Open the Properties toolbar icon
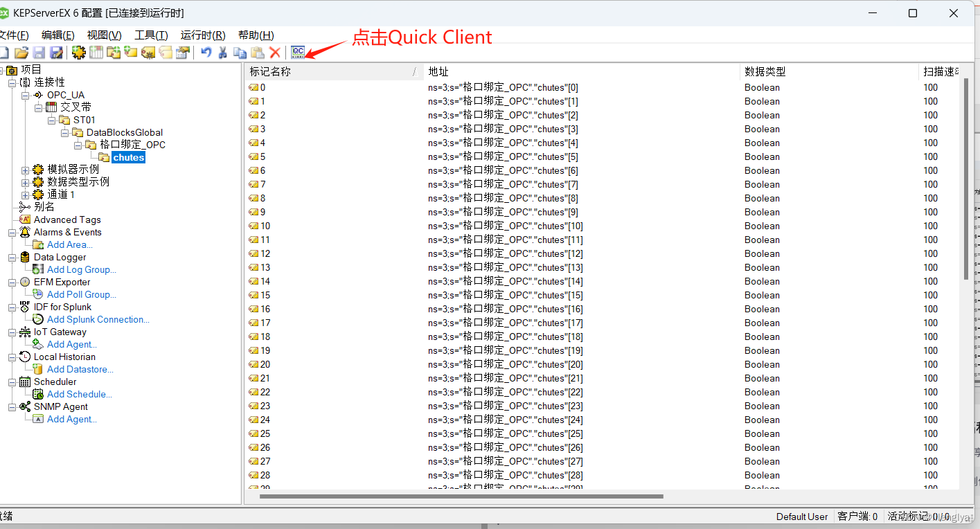Viewport: 980px width, 529px height. tap(183, 52)
